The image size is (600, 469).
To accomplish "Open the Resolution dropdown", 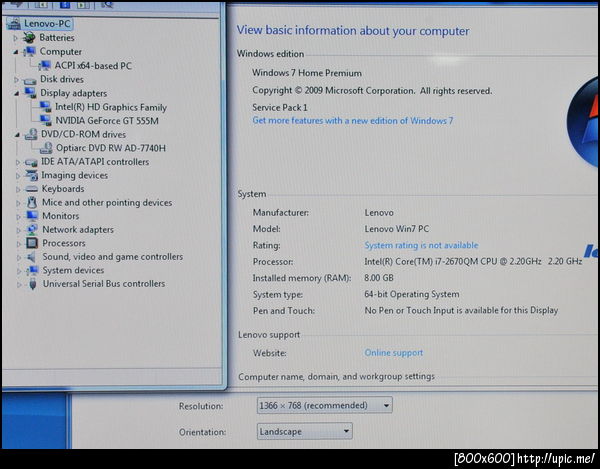I will 324,405.
